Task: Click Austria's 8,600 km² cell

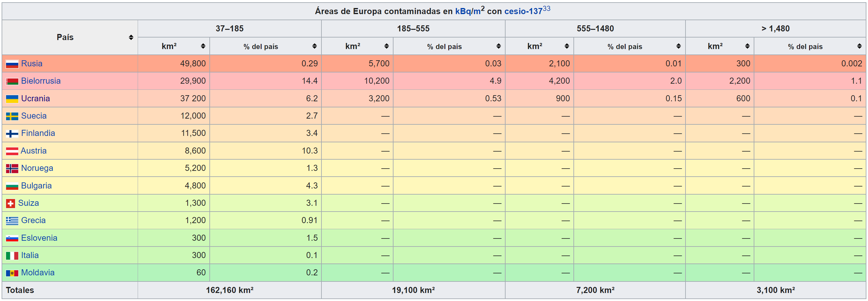Action: (x=195, y=151)
